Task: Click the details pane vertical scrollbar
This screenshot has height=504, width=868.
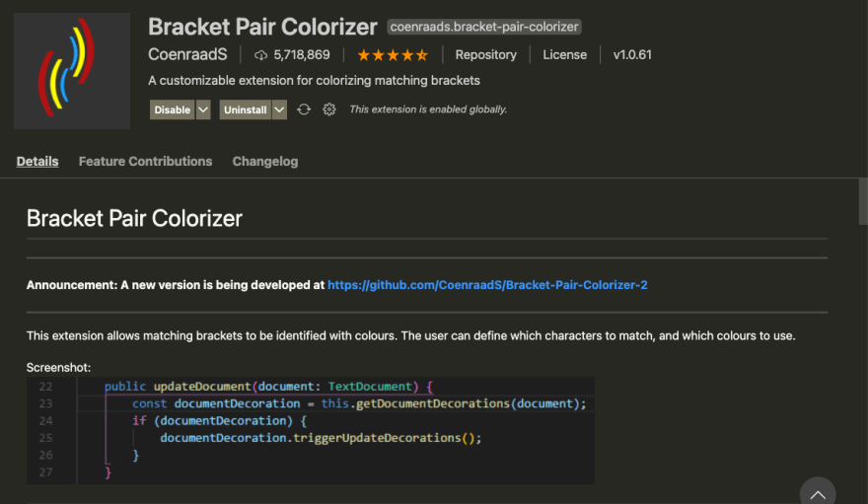Action: 863,201
